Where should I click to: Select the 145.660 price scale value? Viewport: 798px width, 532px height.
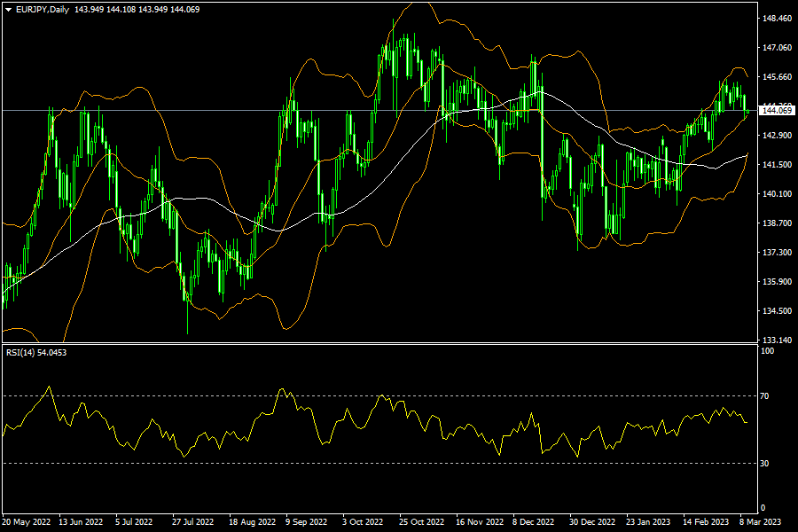point(777,77)
